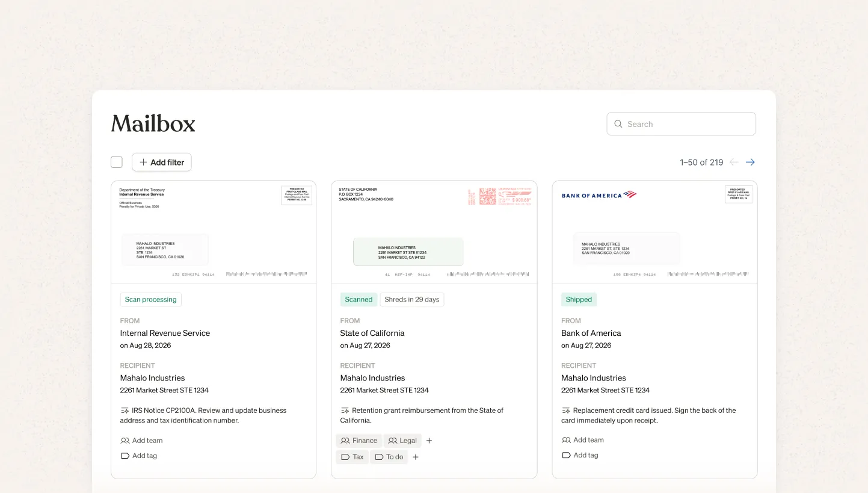Click the Retention grant reimbursement summary text
This screenshot has width=868, height=493.
coord(422,415)
